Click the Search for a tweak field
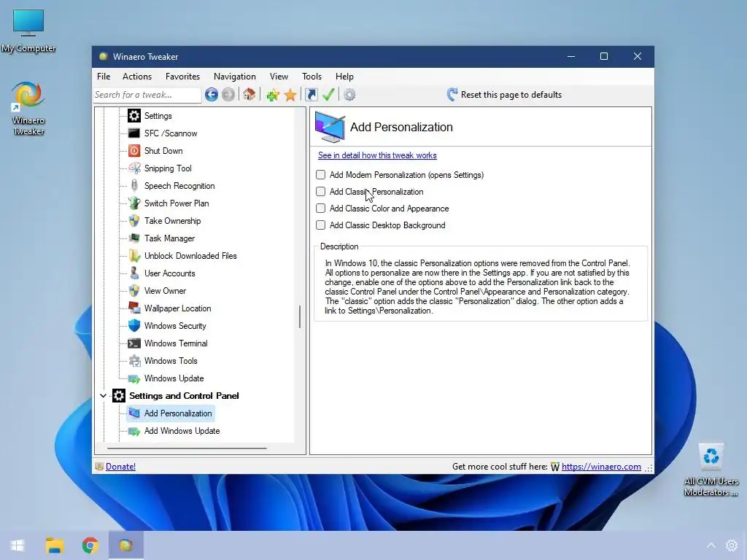747x560 pixels. [x=147, y=95]
